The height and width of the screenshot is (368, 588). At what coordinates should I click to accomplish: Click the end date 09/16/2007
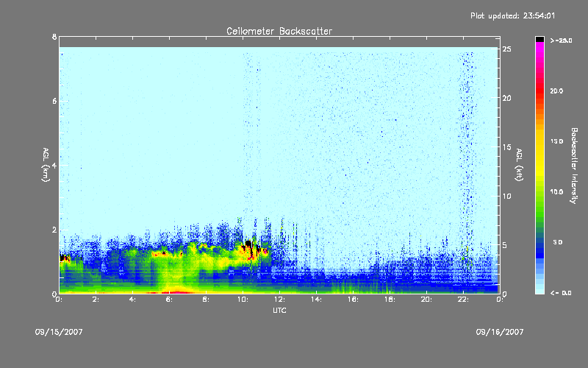tap(500, 332)
